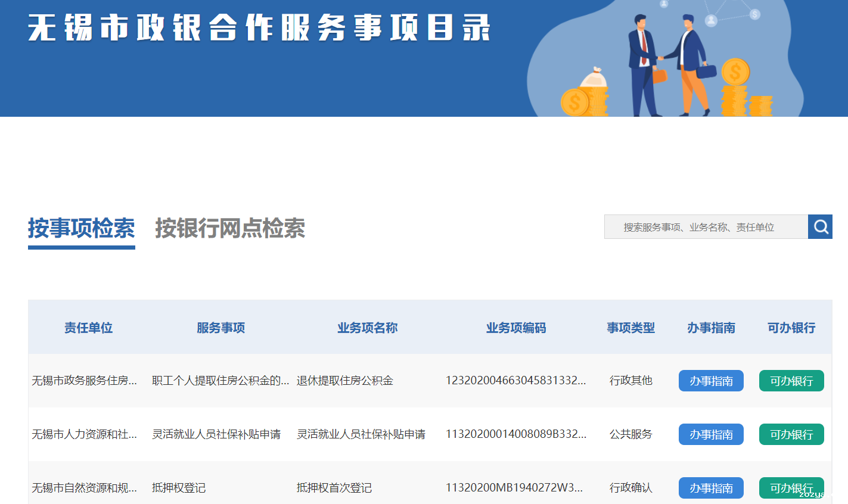Select the 抵押权登记 service item cell
848x504 pixels.
[x=179, y=488]
